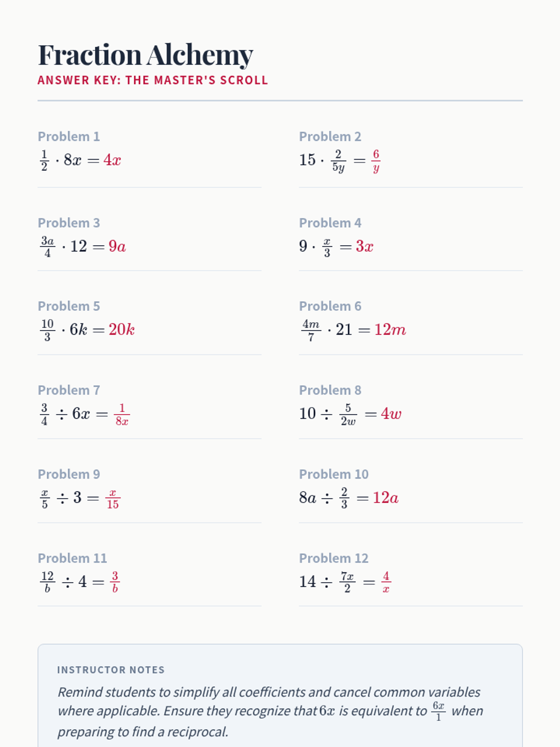
Task: Click the 6x over 1 fraction in notes
Action: tap(438, 711)
